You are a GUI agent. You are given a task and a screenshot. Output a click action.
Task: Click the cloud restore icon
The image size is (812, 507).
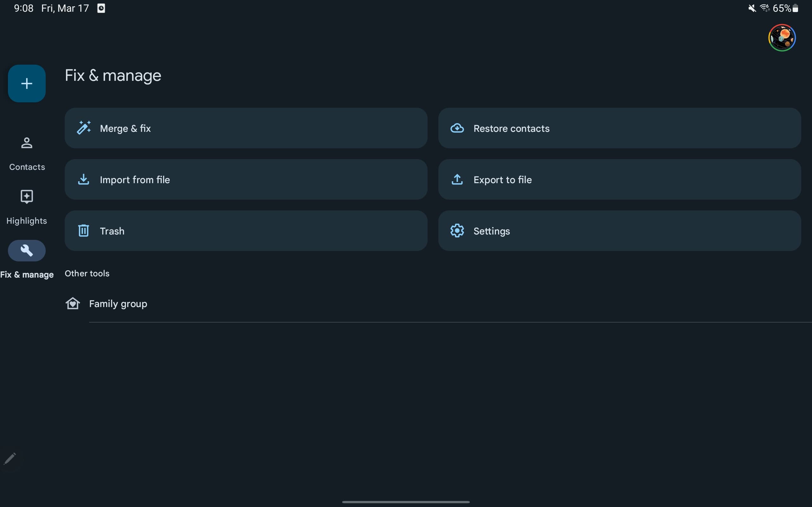(x=457, y=128)
